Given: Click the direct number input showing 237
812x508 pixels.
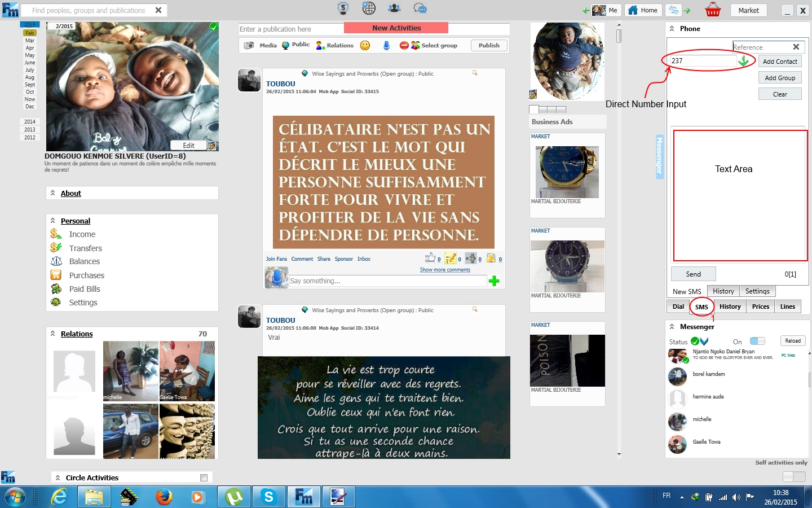Looking at the screenshot, I should click(702, 60).
